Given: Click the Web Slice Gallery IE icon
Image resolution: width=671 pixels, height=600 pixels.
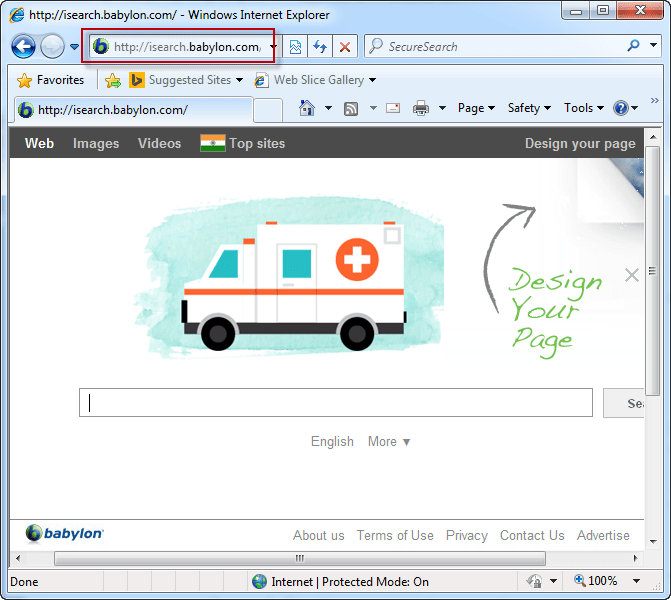Looking at the screenshot, I should click(x=261, y=80).
